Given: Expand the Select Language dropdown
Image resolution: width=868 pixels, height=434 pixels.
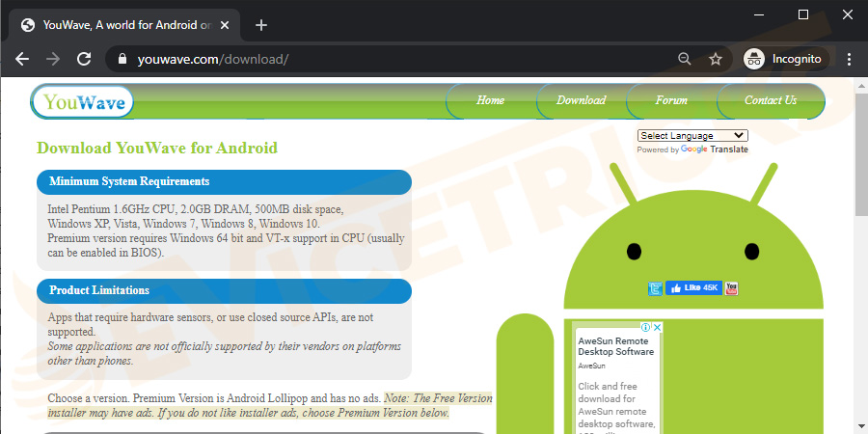Looking at the screenshot, I should point(692,136).
